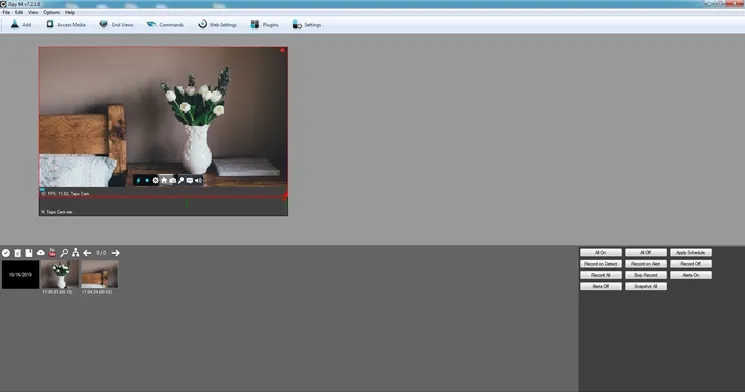Open Plugins from the toolbar
This screenshot has height=392, width=745.
coord(264,24)
